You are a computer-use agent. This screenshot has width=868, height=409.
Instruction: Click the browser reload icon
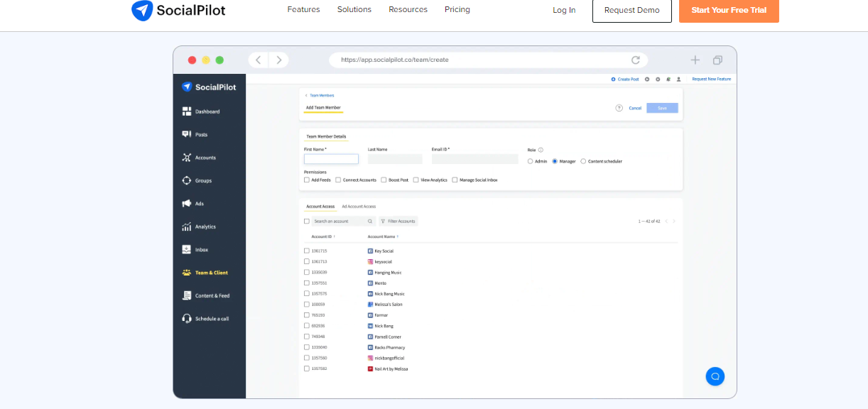click(636, 60)
